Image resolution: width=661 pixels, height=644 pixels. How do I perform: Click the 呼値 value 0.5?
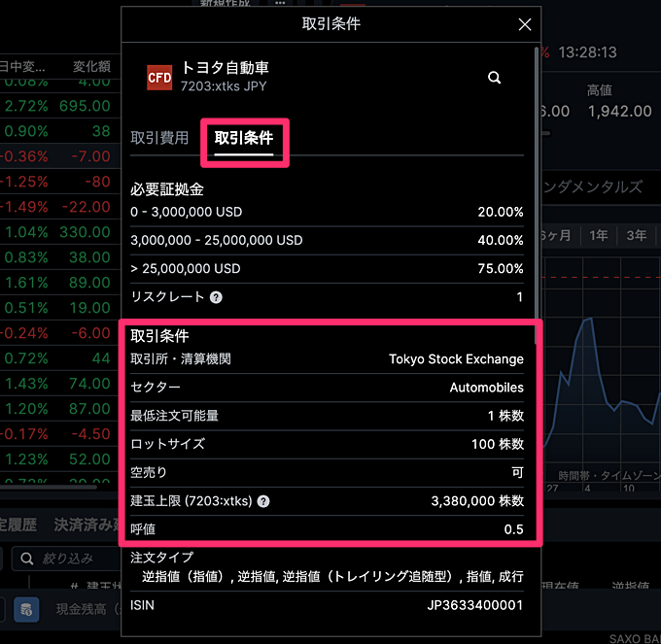point(513,529)
